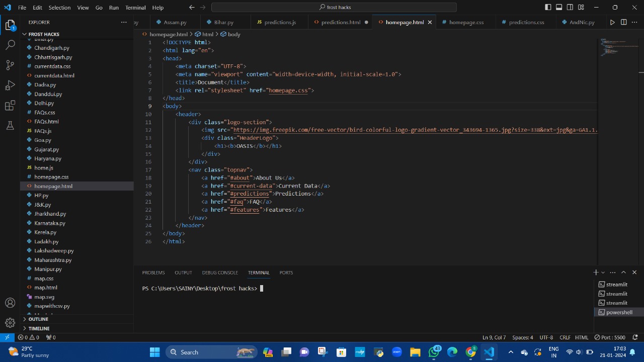
Task: Expand the TIMELINE section
Action: point(39,328)
